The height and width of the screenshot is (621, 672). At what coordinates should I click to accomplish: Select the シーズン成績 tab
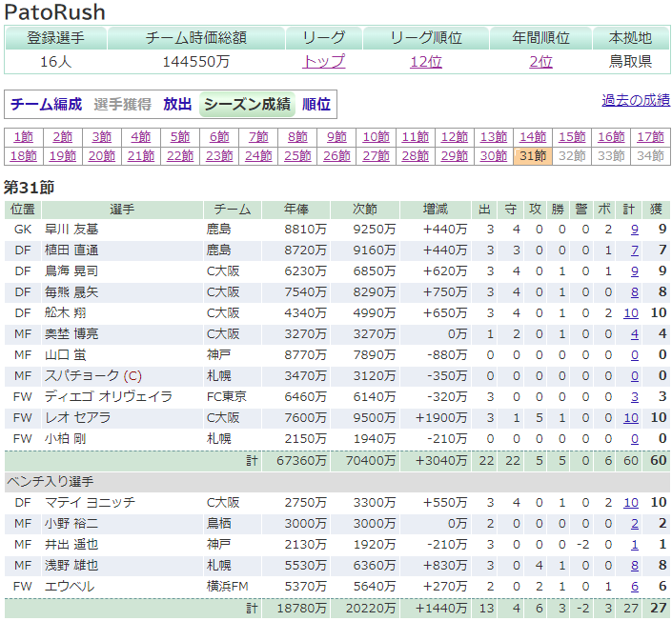(x=247, y=104)
